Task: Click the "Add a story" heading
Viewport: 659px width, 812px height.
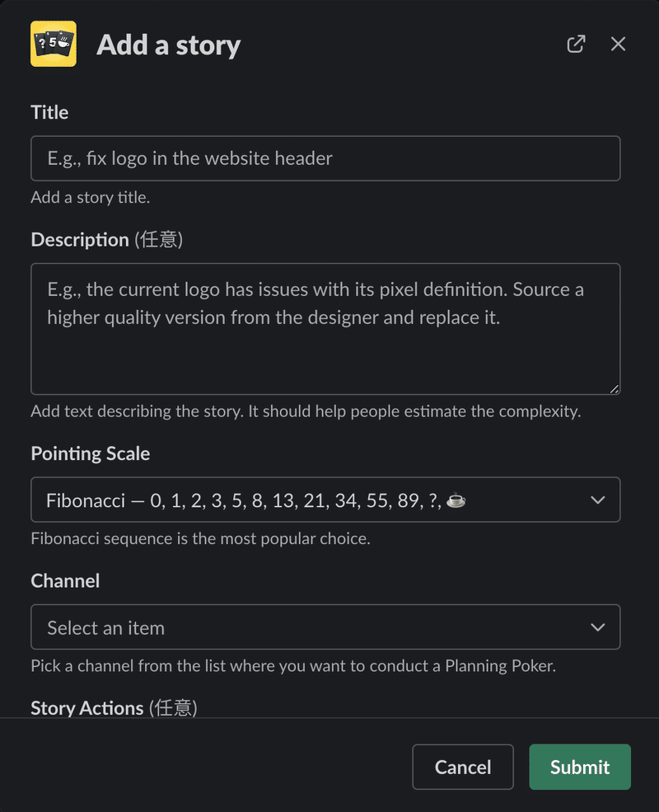Action: (x=169, y=45)
